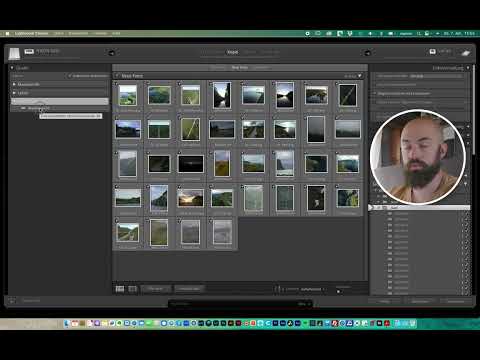Select the highlighted collection row in right panel
Image resolution: width=480 pixels, height=360 pixels.
[x=420, y=207]
